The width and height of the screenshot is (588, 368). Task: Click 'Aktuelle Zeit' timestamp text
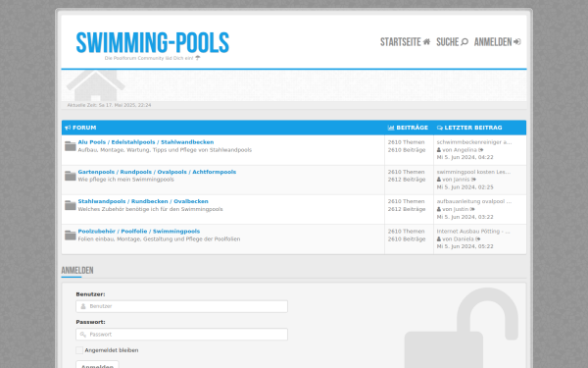(x=109, y=105)
